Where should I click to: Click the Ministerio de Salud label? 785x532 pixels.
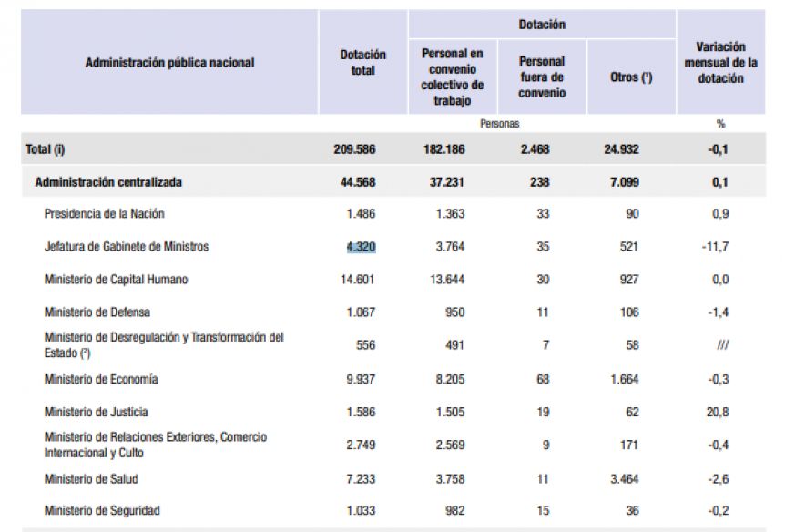coord(91,479)
